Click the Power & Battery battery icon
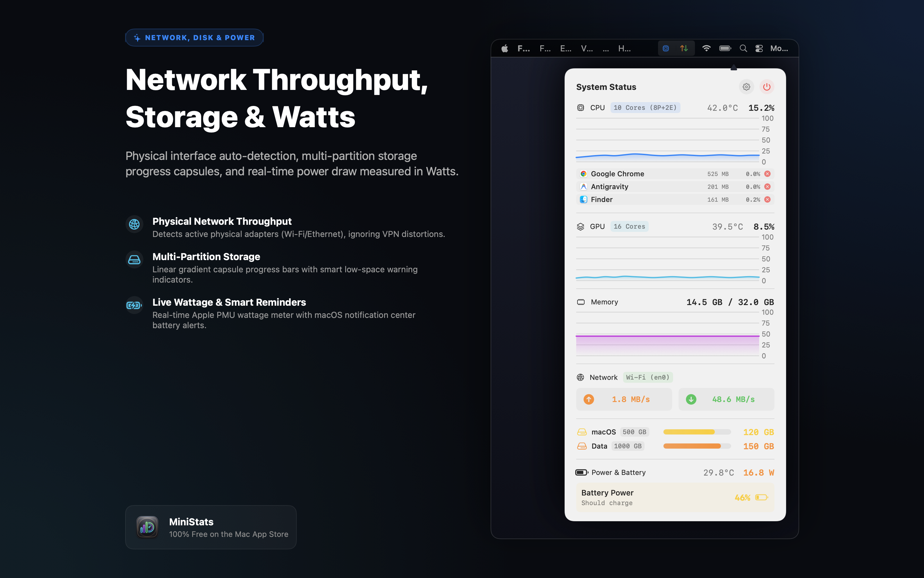 point(581,472)
